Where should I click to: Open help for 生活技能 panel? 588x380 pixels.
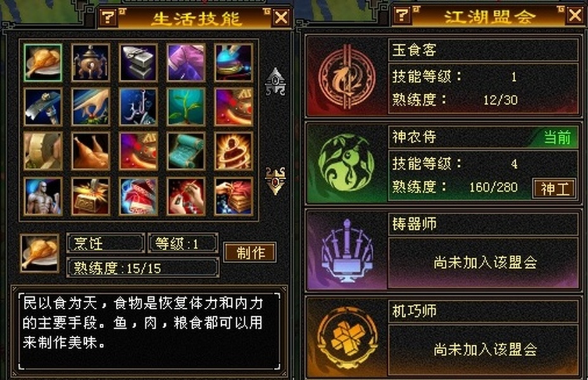108,17
